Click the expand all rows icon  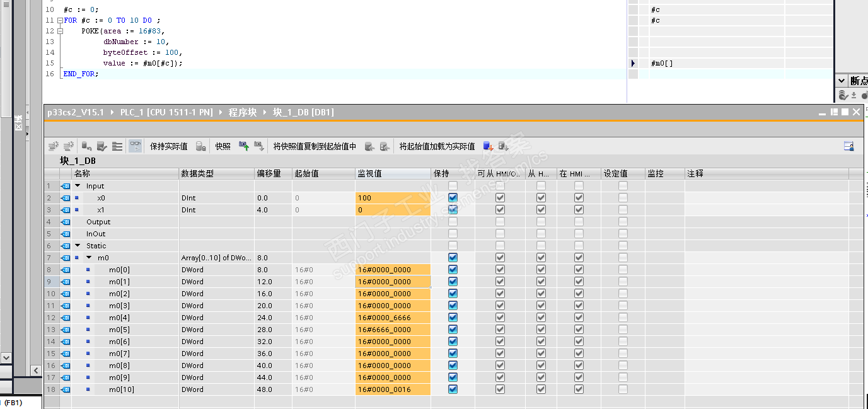pos(117,146)
